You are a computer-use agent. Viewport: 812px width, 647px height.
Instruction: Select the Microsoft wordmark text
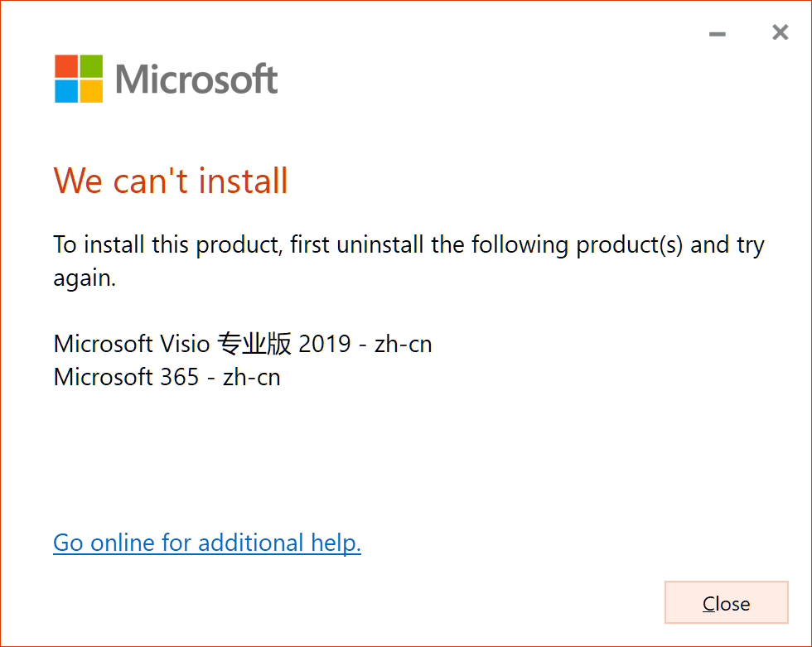pos(195,77)
